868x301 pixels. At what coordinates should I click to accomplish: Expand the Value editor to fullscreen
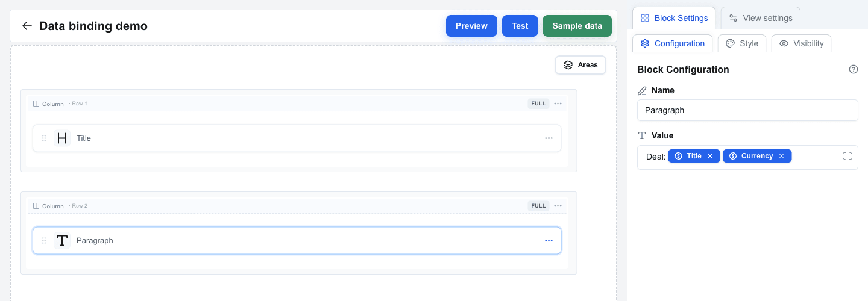pyautogui.click(x=847, y=157)
